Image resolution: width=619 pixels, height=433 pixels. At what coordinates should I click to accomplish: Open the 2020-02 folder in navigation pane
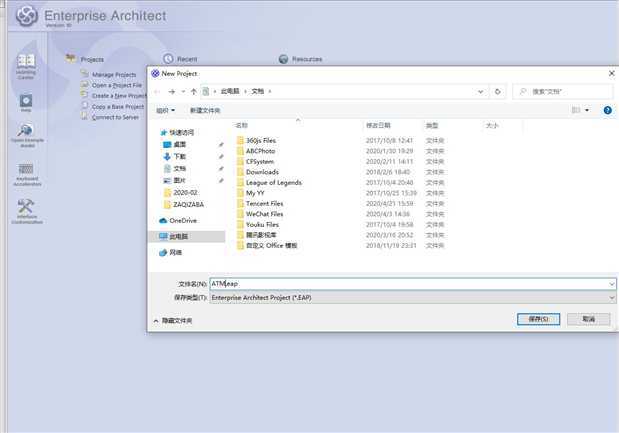185,193
